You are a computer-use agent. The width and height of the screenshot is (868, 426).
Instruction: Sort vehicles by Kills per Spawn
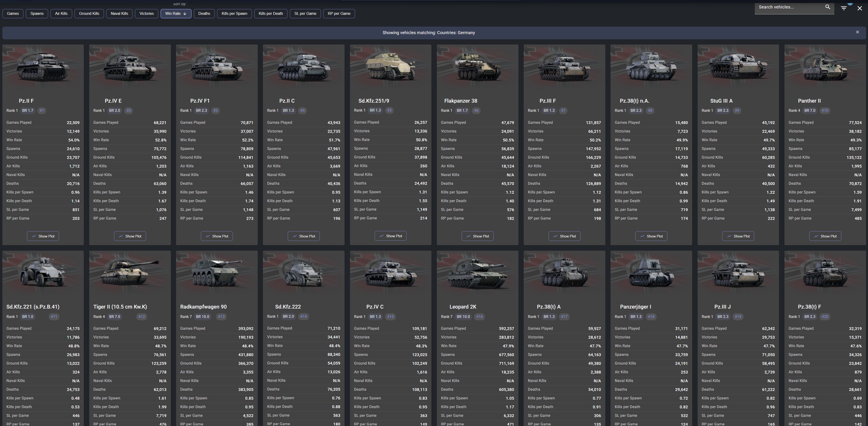click(234, 13)
